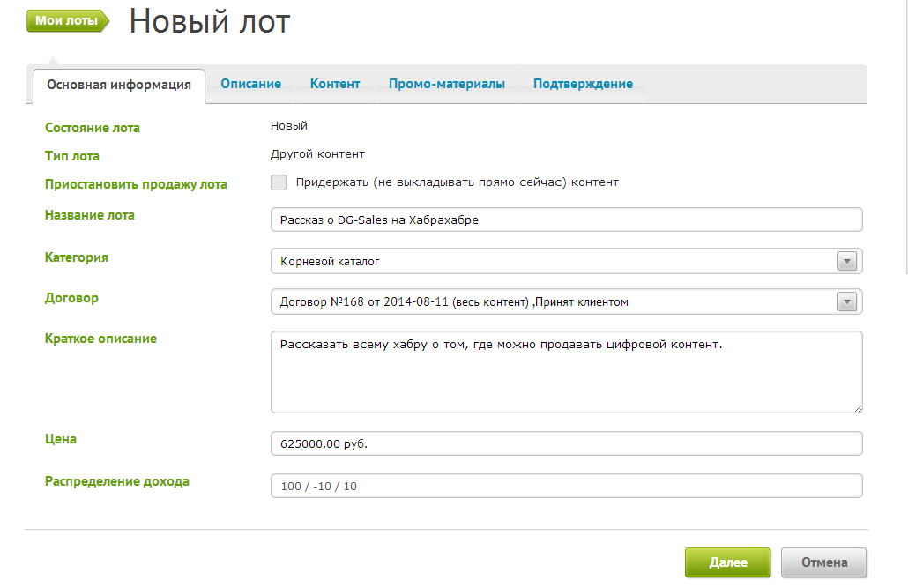908x588 pixels.
Task: Switch to the Контент tab
Action: 335,83
